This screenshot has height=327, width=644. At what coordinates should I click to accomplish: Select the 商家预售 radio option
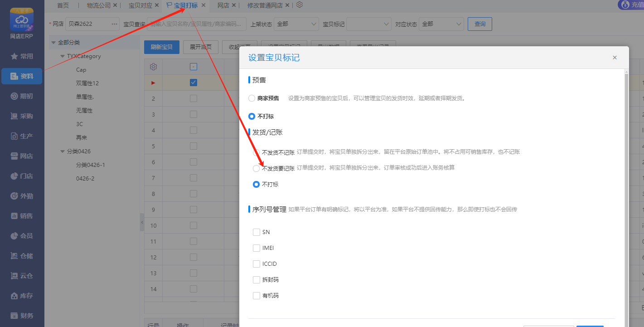point(252,98)
